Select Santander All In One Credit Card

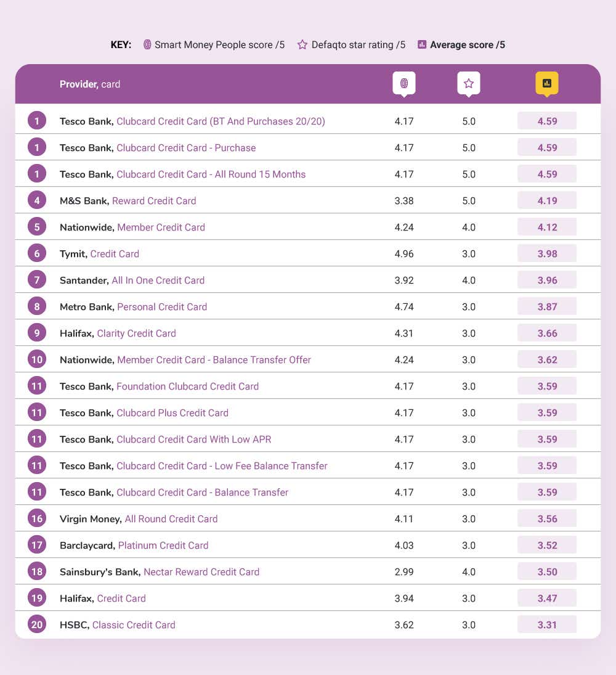pyautogui.click(x=158, y=280)
